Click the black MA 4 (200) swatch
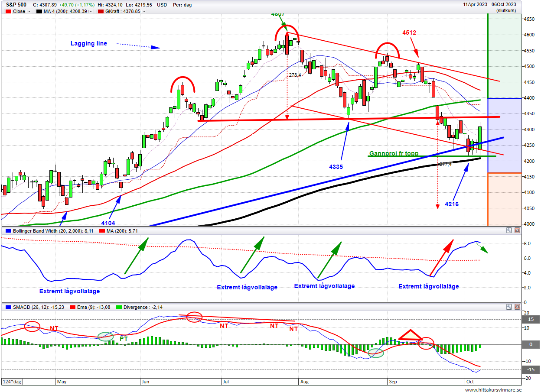The height and width of the screenshot is (392, 541). (40, 12)
